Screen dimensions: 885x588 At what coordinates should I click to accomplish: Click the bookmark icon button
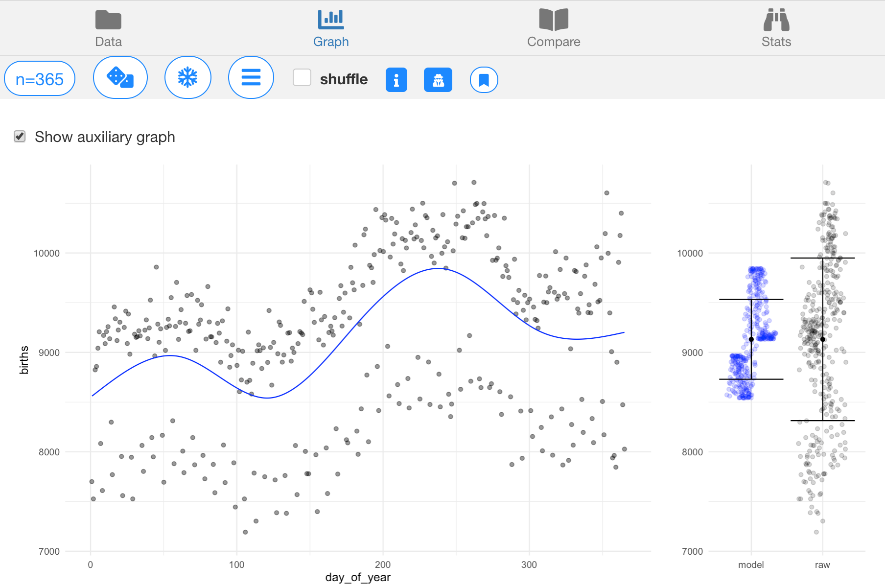click(484, 80)
